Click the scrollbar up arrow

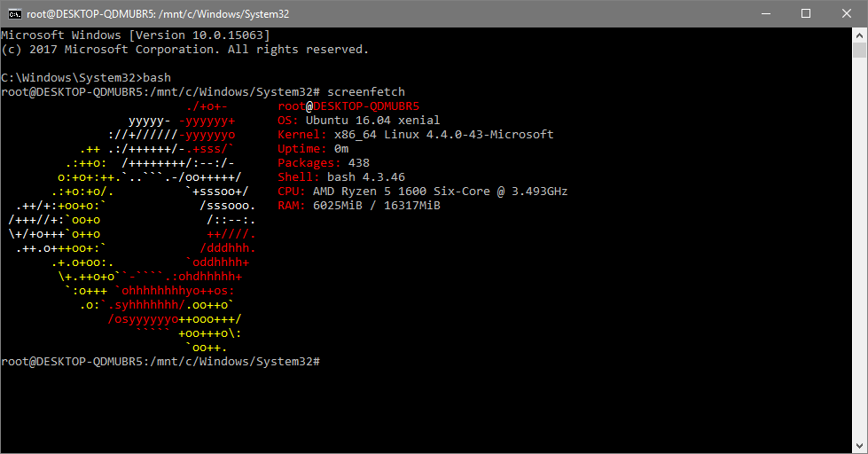point(859,35)
